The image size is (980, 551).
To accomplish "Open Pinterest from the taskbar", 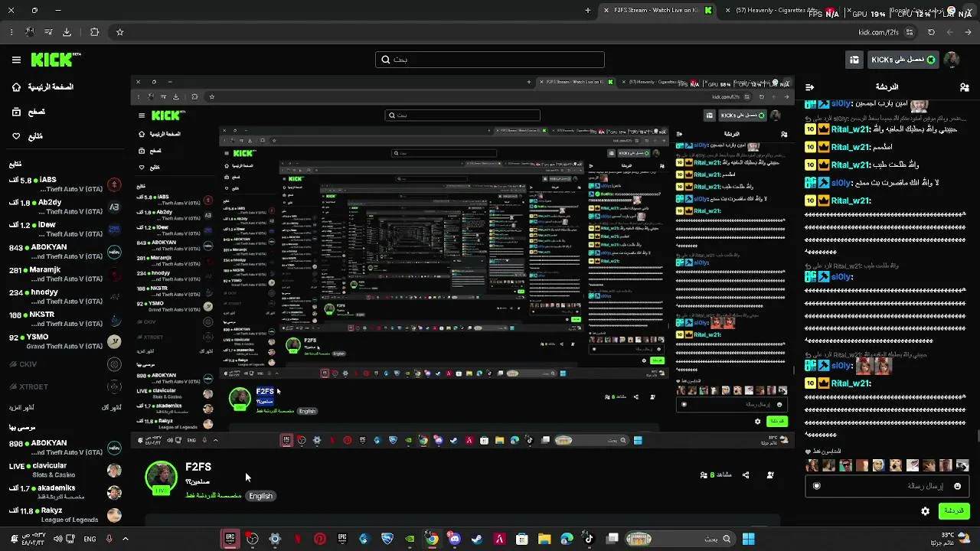I will (x=320, y=539).
